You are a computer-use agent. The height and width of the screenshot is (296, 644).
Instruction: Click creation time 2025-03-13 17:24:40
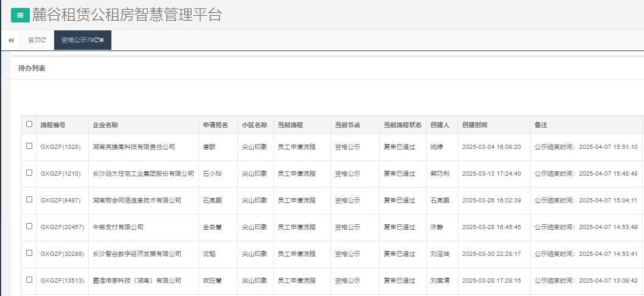[491, 173]
